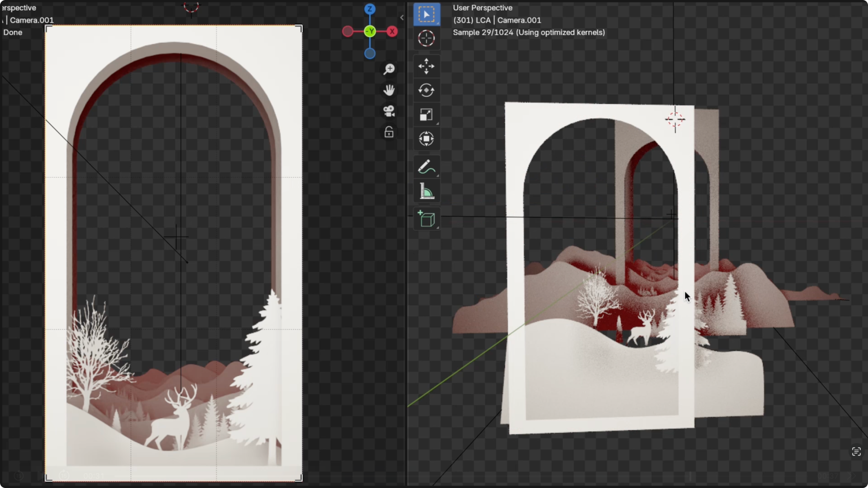
Task: Select the Measure ruler tool
Action: [x=426, y=191]
